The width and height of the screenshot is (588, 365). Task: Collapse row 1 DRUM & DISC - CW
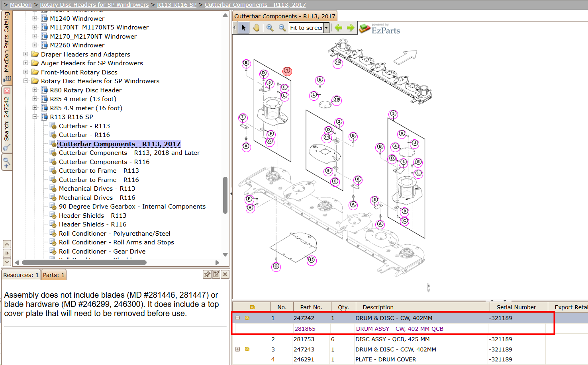pos(237,318)
